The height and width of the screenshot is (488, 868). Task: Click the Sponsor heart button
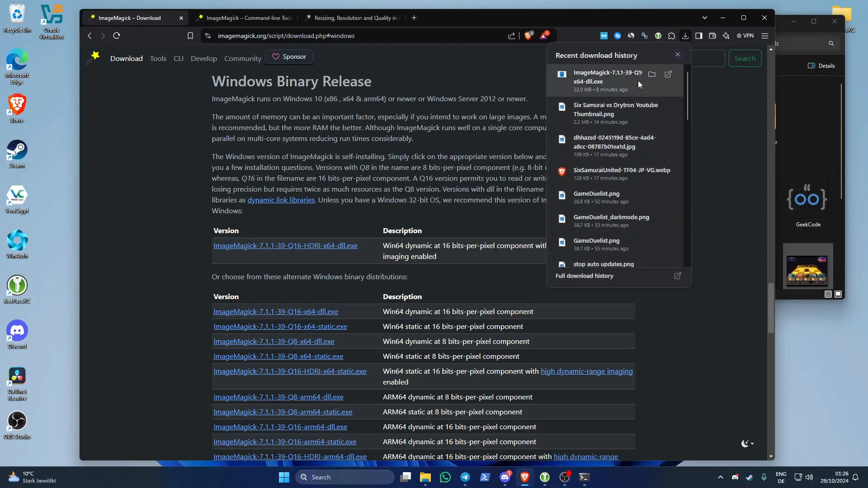[289, 57]
